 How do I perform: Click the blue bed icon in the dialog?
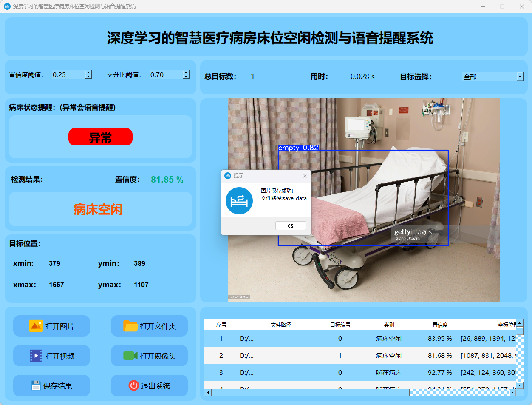[x=239, y=200]
